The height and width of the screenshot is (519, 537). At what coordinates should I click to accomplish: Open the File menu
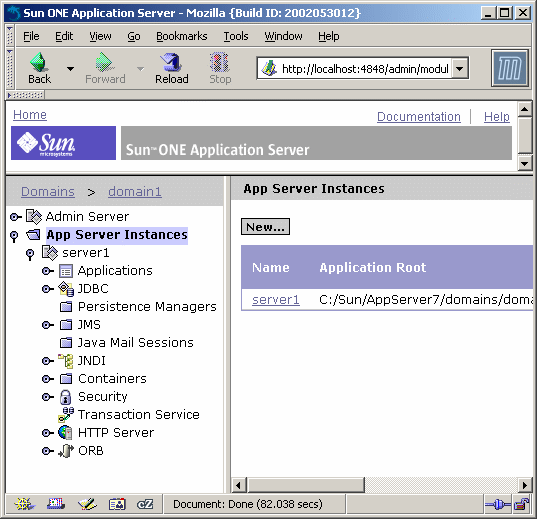pos(31,36)
